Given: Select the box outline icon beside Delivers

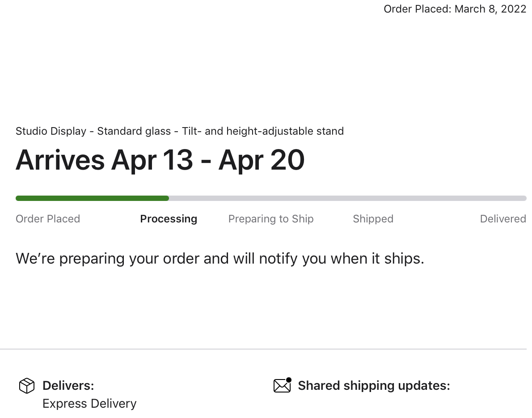Looking at the screenshot, I should 26,385.
